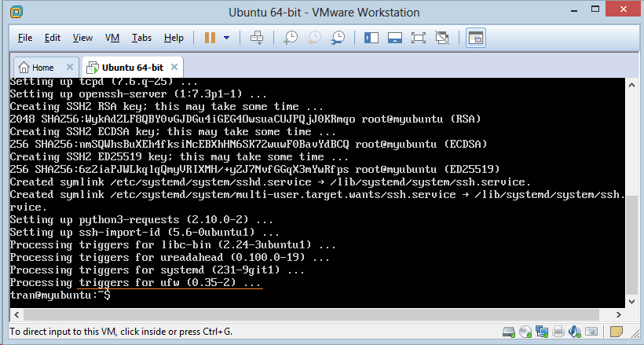Close the Ubuntu 64-bit tab

[x=174, y=67]
